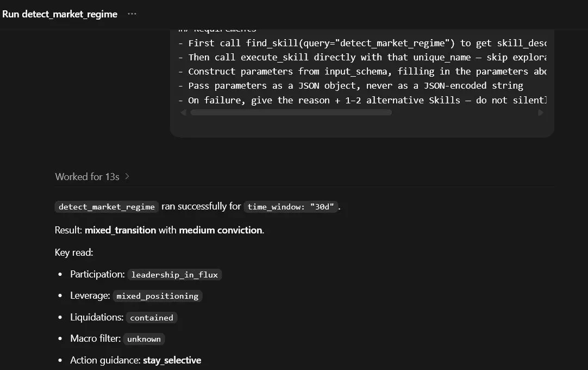Click the 'Worked for 13s' label

(x=87, y=176)
